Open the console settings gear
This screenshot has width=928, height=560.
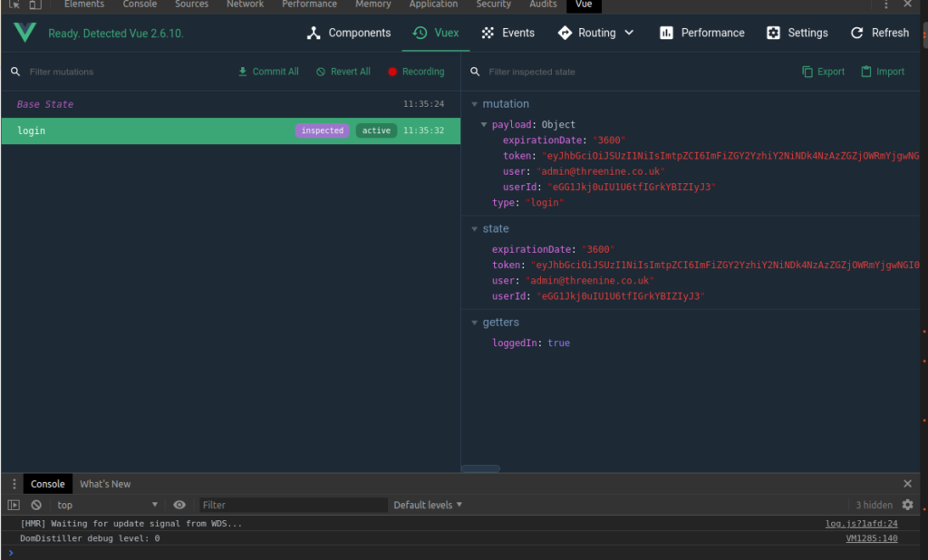pyautogui.click(x=908, y=505)
